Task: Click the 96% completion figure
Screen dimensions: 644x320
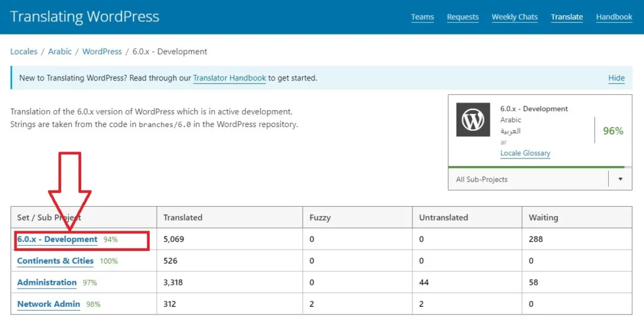Action: tap(613, 131)
